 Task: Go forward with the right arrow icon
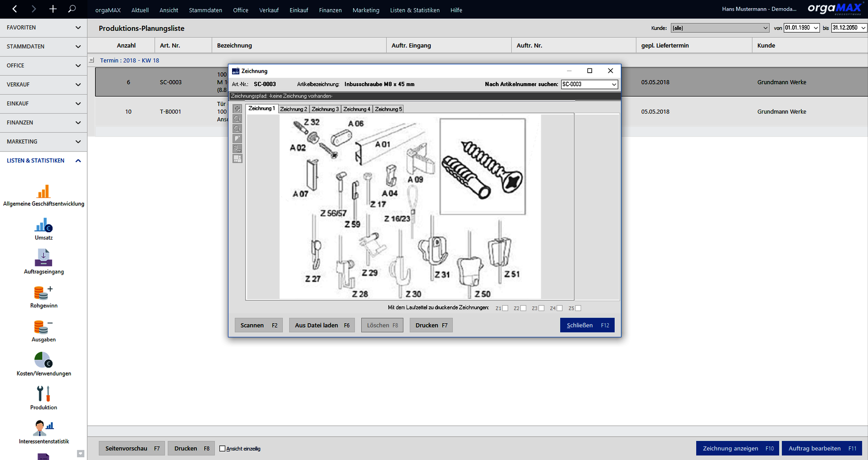[x=34, y=9]
